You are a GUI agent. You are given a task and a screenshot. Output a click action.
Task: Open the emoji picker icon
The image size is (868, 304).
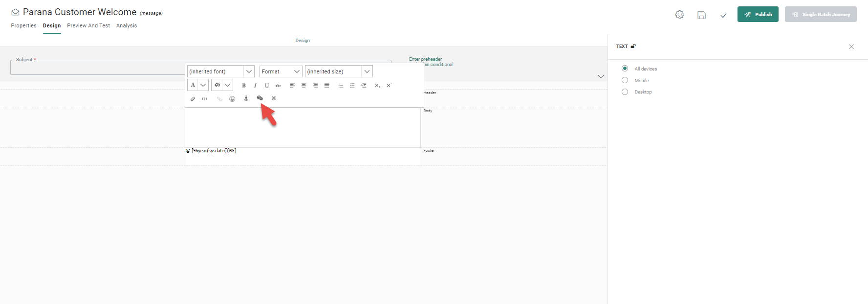tap(232, 99)
